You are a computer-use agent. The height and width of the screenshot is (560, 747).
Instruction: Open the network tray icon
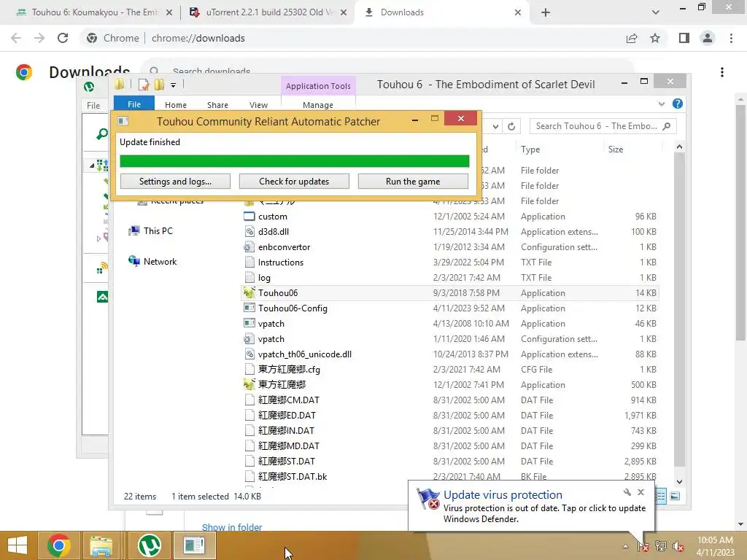[661, 545]
